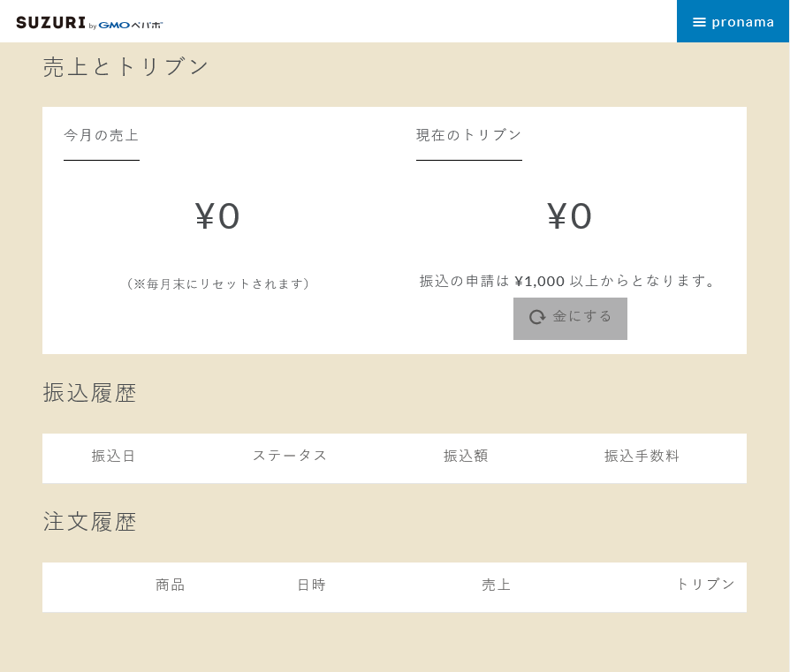Click the GMO Pepabo logo

point(130,25)
